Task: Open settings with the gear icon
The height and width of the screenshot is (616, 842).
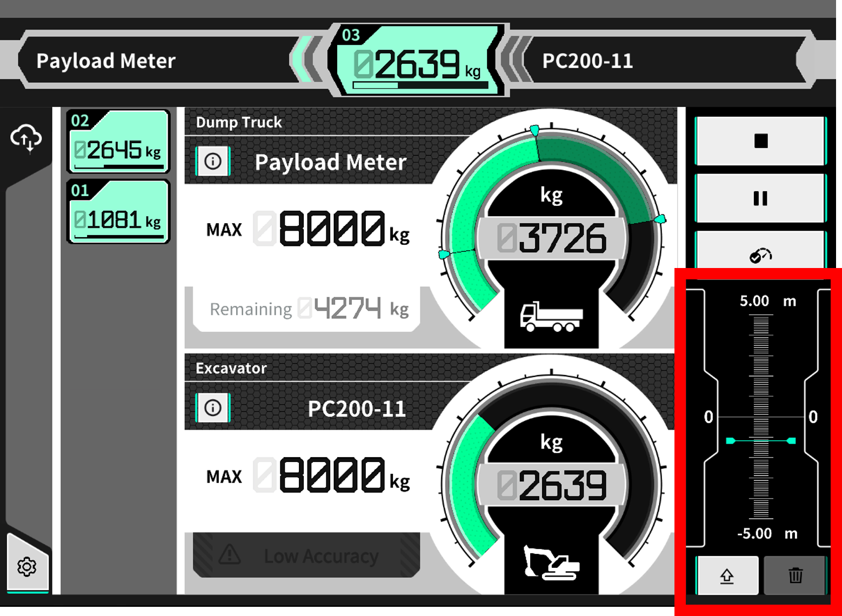Action: click(27, 567)
